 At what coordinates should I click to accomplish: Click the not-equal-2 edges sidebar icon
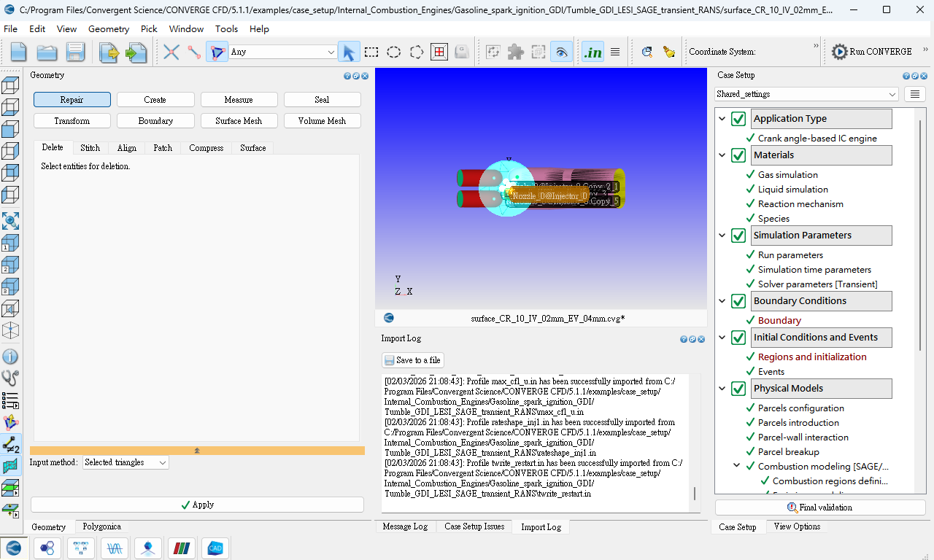(x=11, y=444)
